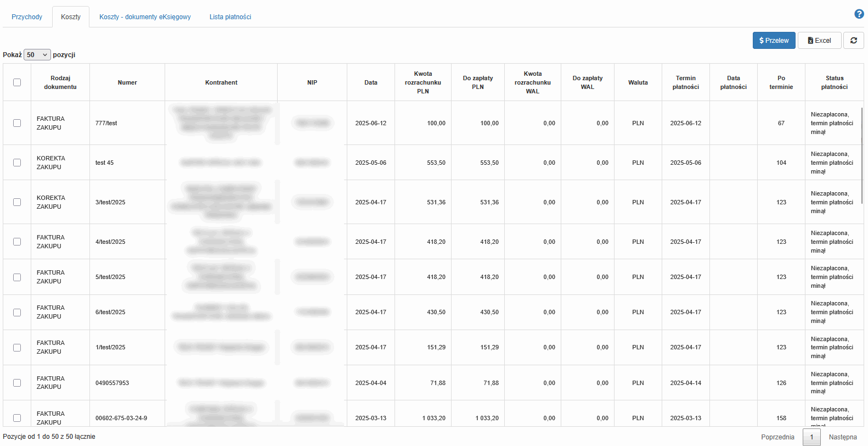Click the Następna pagination link
868x446 pixels.
click(x=842, y=437)
